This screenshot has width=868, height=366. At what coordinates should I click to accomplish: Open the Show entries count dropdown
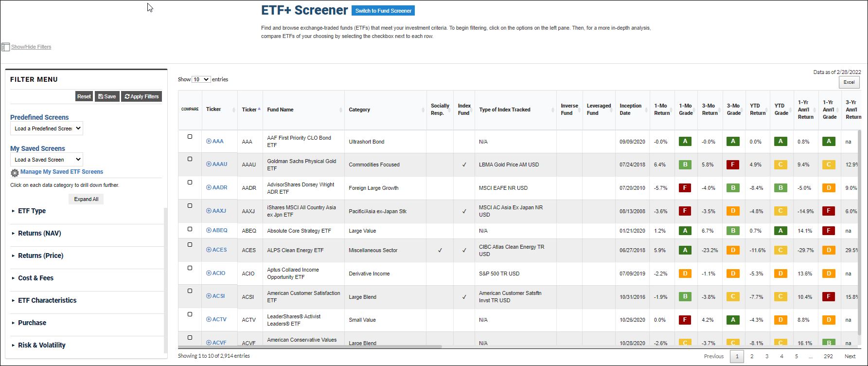(x=201, y=79)
